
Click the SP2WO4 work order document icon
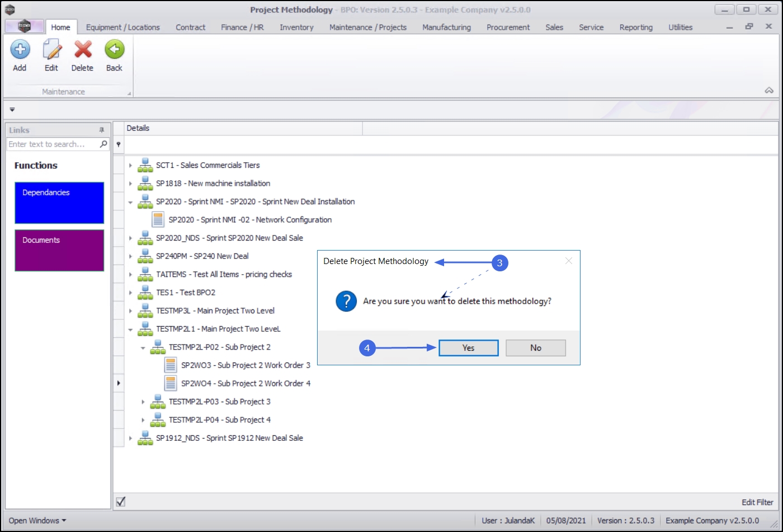click(171, 383)
